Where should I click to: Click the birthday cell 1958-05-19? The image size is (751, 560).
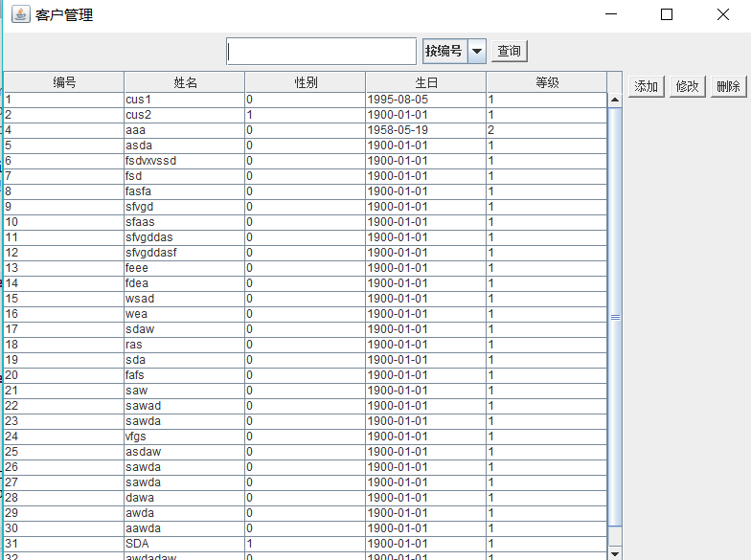[425, 130]
